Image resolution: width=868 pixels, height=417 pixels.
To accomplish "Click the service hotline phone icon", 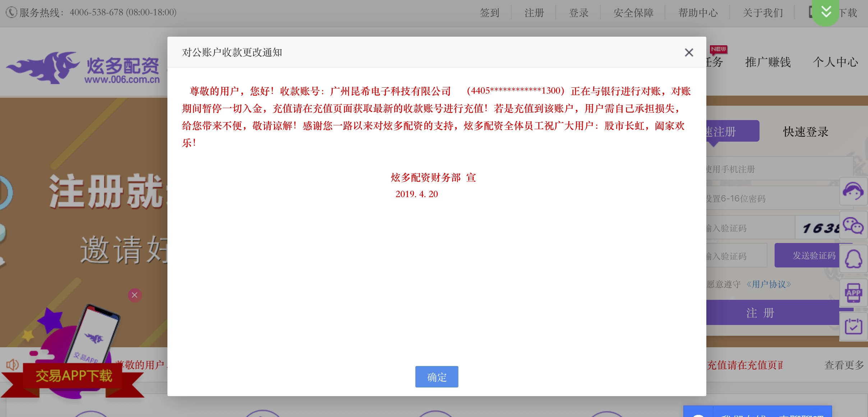I will (11, 12).
